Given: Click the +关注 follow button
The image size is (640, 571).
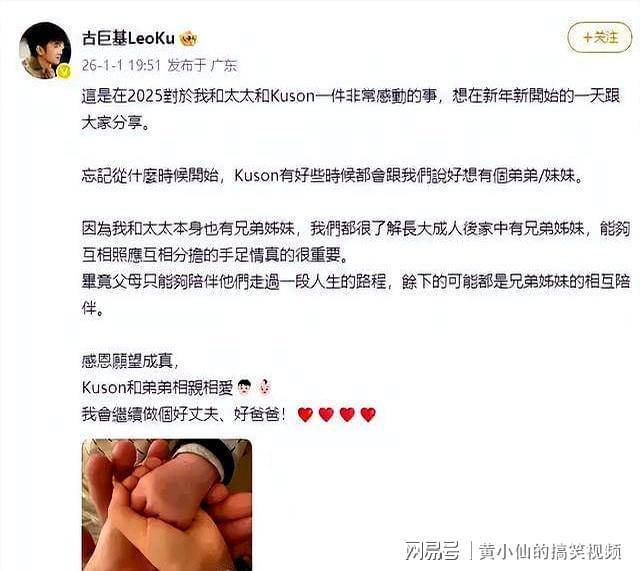Looking at the screenshot, I should pos(600,38).
